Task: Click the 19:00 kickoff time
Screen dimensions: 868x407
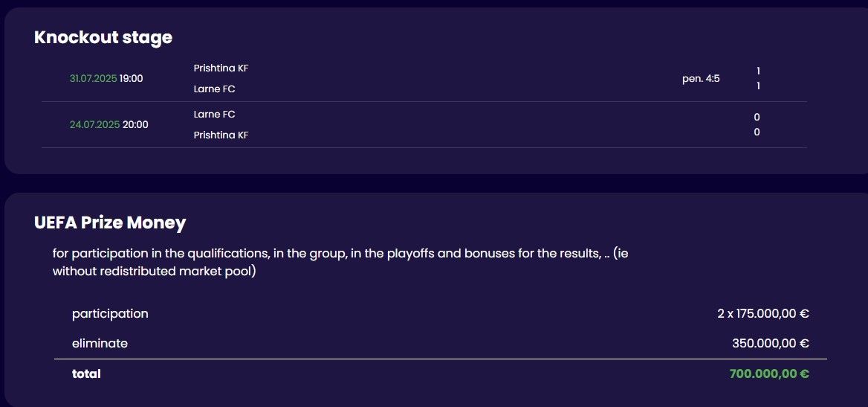Action: [x=132, y=78]
